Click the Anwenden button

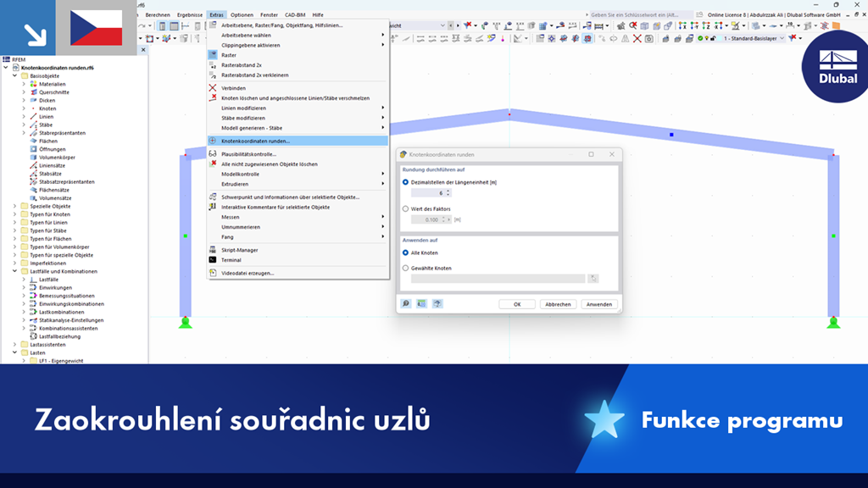(599, 304)
